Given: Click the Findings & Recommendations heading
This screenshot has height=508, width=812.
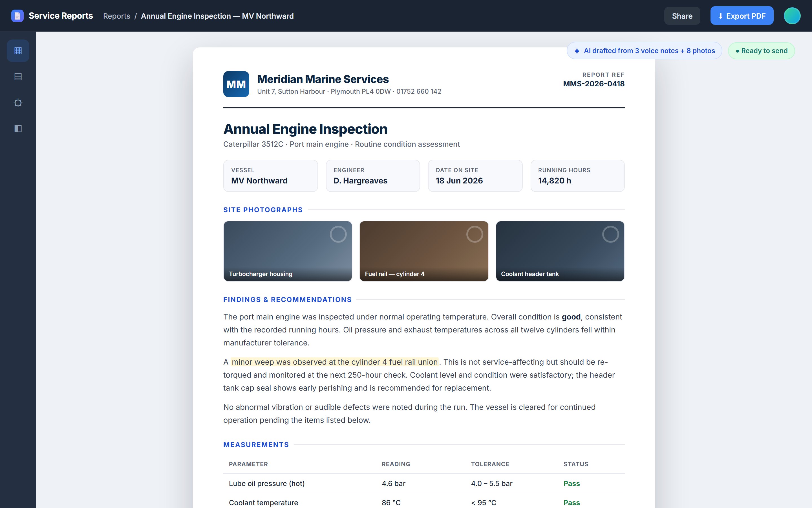Looking at the screenshot, I should 287,299.
